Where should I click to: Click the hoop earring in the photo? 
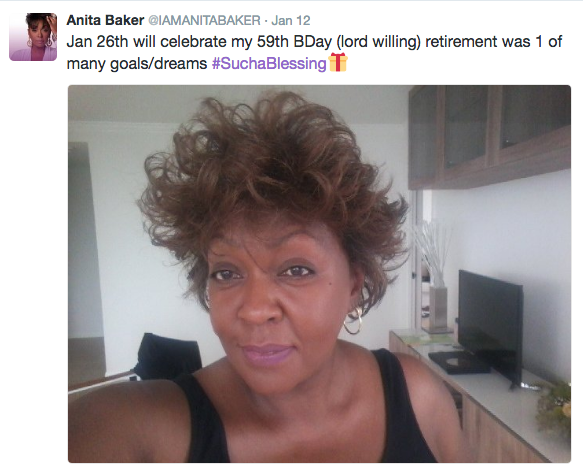pyautogui.click(x=353, y=320)
